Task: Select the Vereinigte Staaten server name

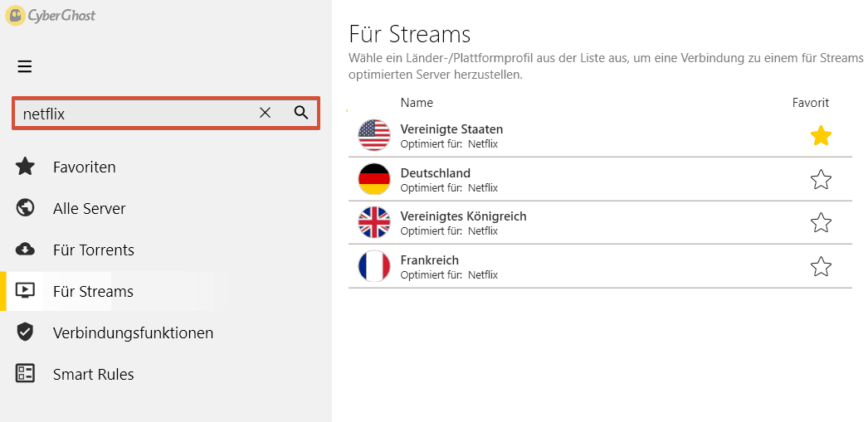Action: pyautogui.click(x=451, y=129)
